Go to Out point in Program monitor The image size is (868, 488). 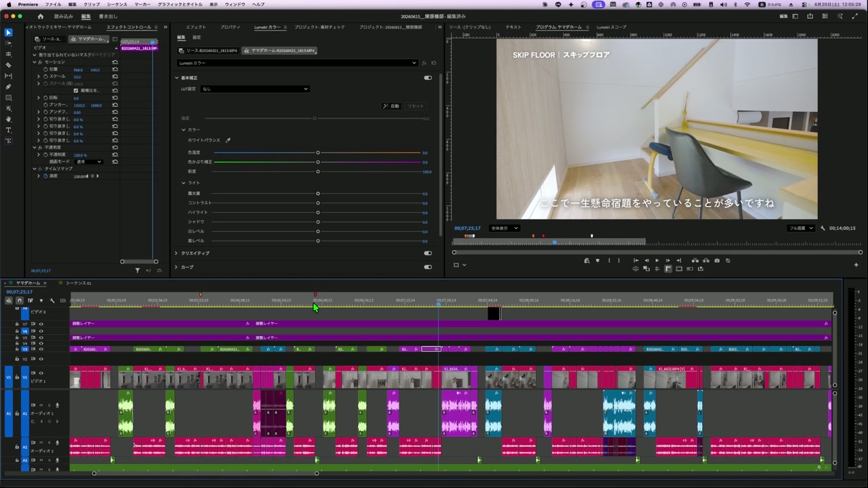click(679, 260)
